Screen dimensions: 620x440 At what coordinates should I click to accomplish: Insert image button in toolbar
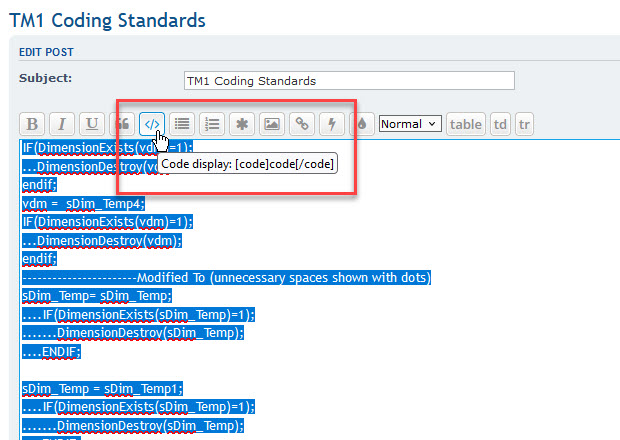pos(272,124)
